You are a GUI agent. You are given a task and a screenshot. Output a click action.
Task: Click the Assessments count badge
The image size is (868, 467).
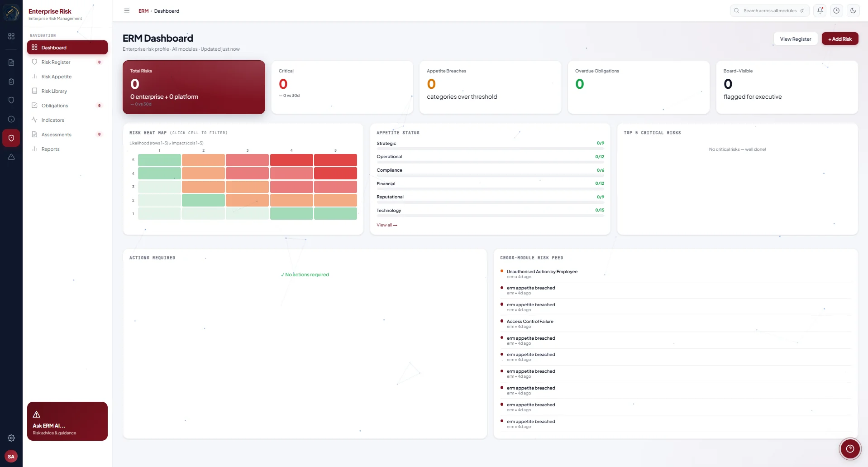point(99,135)
